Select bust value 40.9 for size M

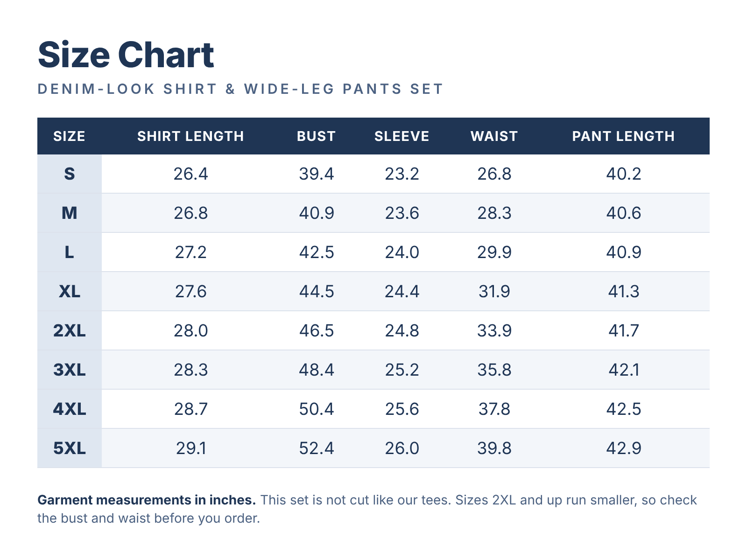tap(317, 213)
